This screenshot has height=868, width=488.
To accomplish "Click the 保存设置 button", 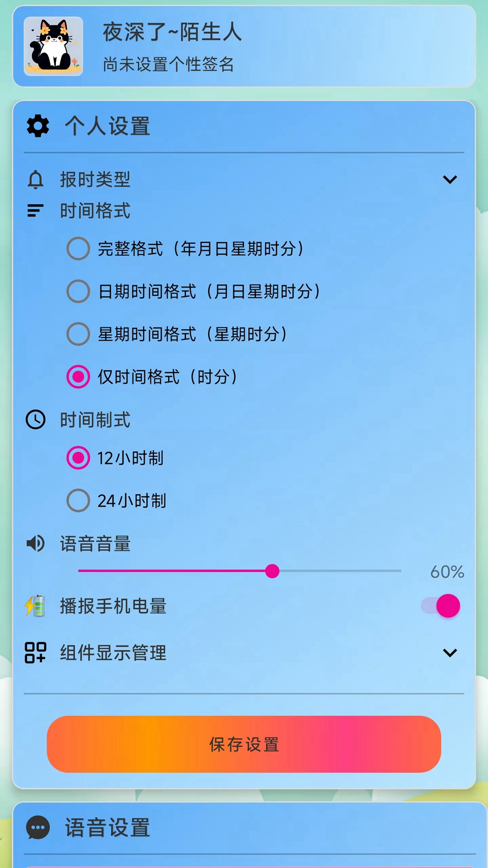I will (x=244, y=745).
